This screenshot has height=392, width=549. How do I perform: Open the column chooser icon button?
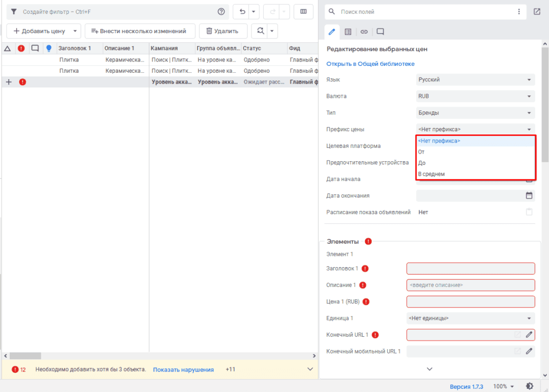pyautogui.click(x=303, y=12)
